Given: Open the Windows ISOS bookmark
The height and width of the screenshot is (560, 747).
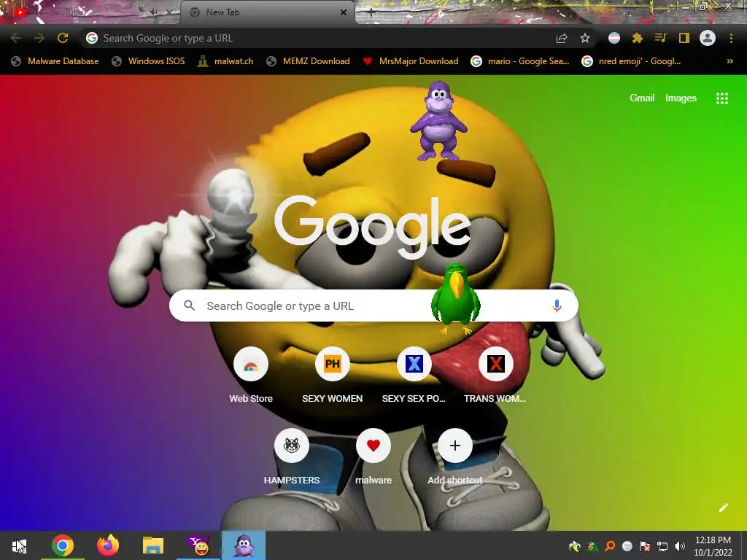Looking at the screenshot, I should 148,61.
